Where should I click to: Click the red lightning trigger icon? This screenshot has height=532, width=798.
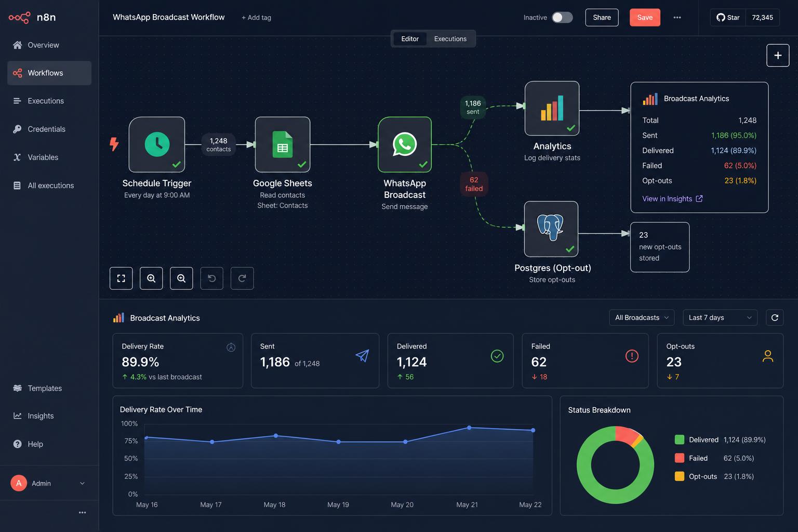coord(114,144)
